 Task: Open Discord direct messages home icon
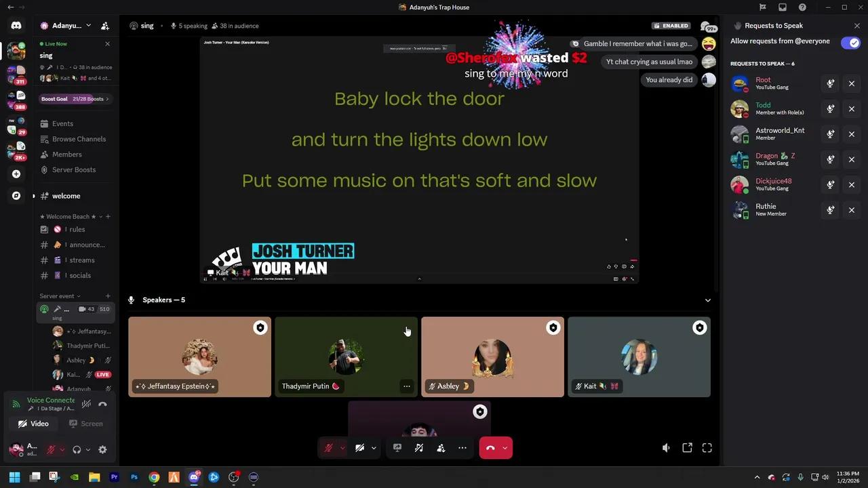coord(16,26)
